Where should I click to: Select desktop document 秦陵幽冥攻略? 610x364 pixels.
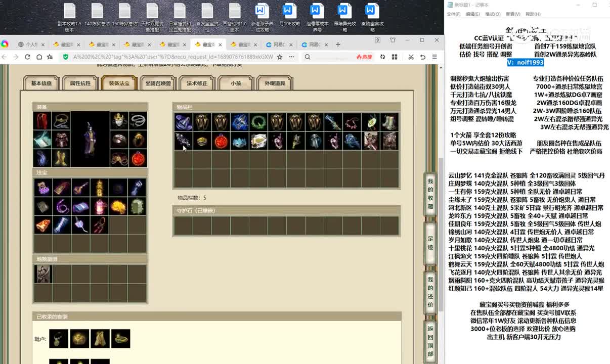[x=372, y=18]
